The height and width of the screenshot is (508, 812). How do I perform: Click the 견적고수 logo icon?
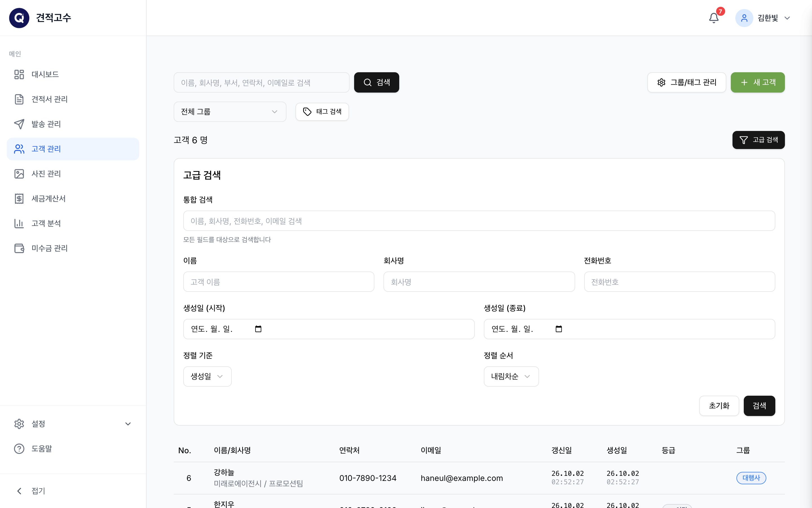pyautogui.click(x=19, y=18)
